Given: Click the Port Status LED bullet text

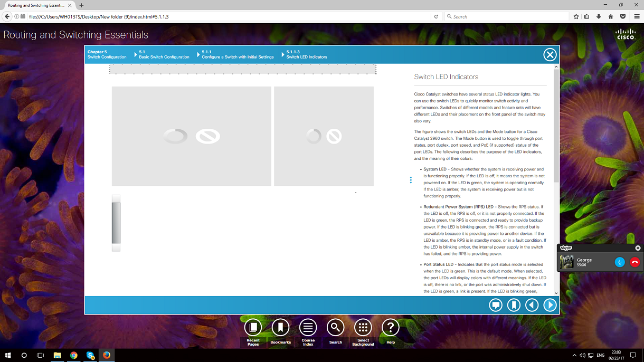Looking at the screenshot, I should click(485, 278).
